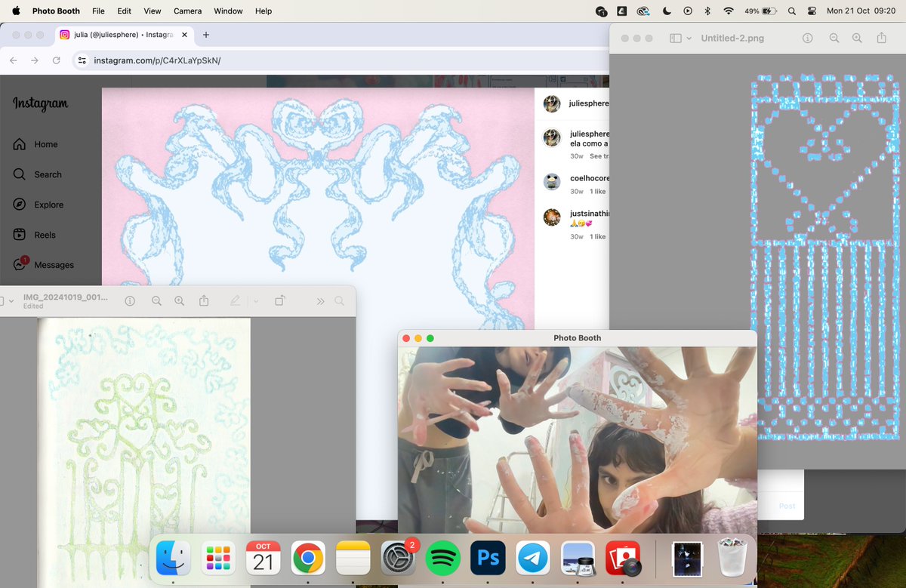Toggle markup pen in IMG_20241019 window
The width and height of the screenshot is (906, 588).
235,300
